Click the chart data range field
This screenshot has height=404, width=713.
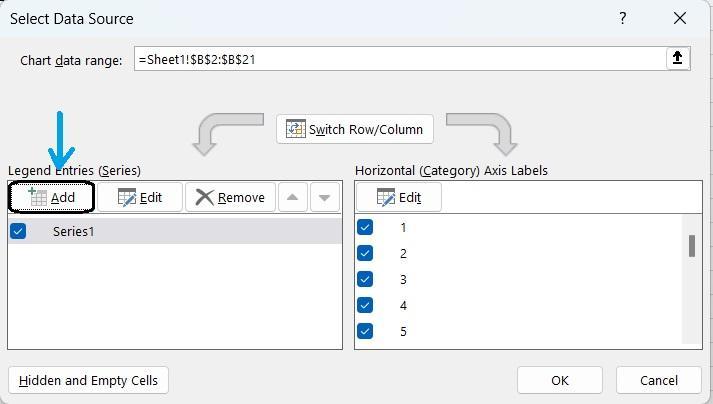pos(400,59)
